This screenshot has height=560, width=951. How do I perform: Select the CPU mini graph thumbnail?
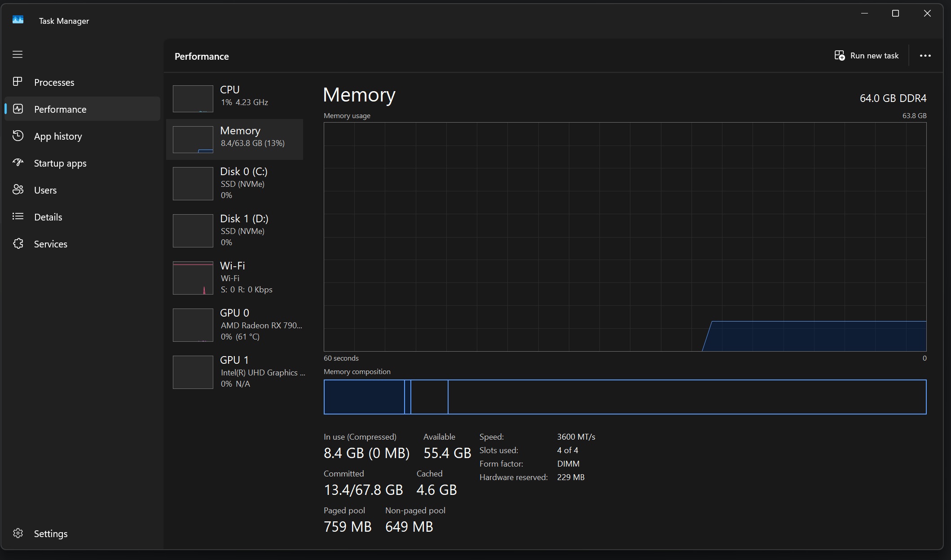[x=193, y=99]
